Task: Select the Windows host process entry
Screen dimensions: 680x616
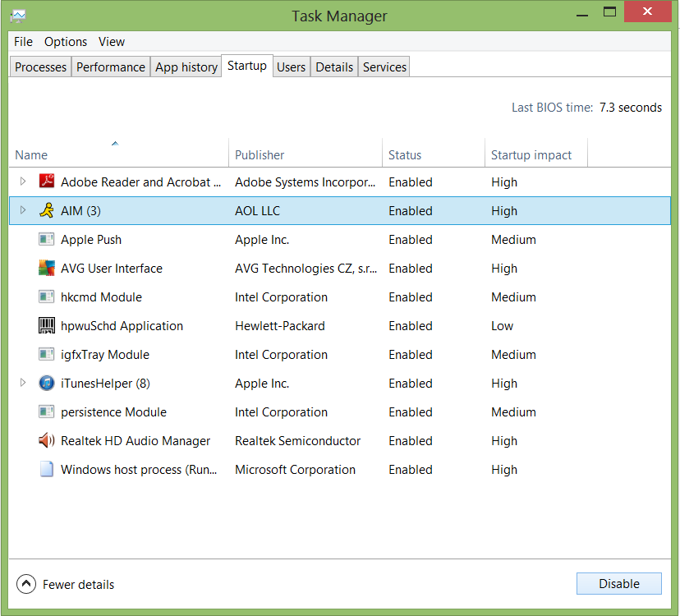Action: (x=139, y=469)
